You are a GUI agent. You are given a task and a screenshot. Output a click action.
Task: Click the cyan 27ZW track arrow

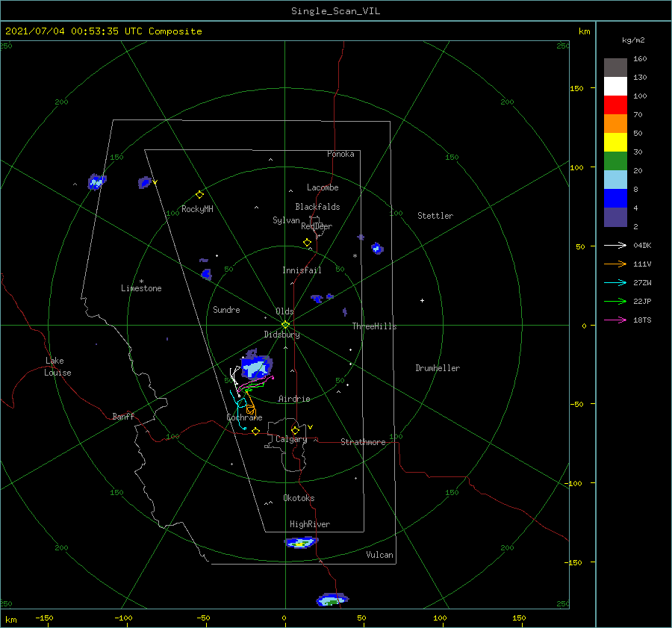[x=615, y=282]
